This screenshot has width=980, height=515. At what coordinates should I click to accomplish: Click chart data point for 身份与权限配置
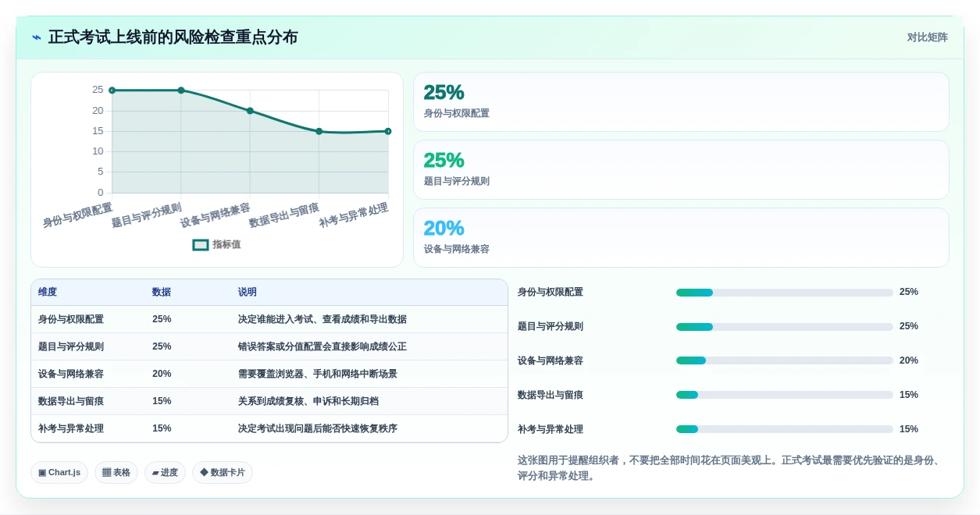112,91
